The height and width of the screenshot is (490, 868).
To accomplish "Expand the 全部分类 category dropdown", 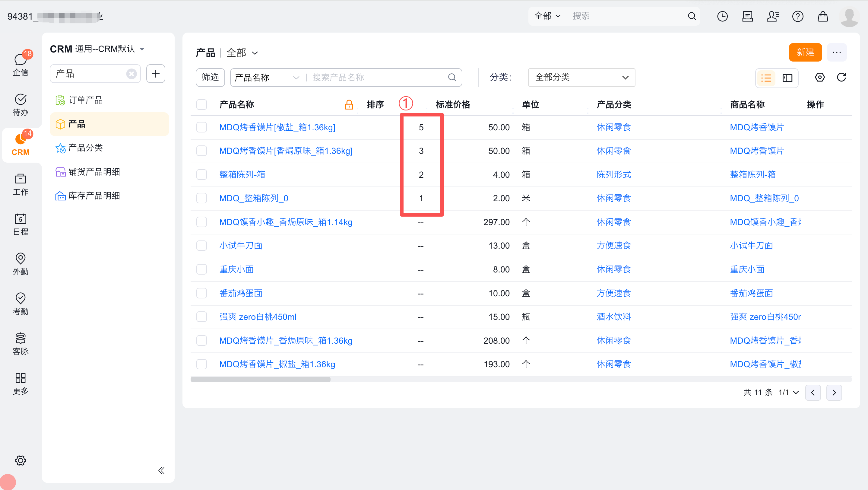I will pos(581,78).
